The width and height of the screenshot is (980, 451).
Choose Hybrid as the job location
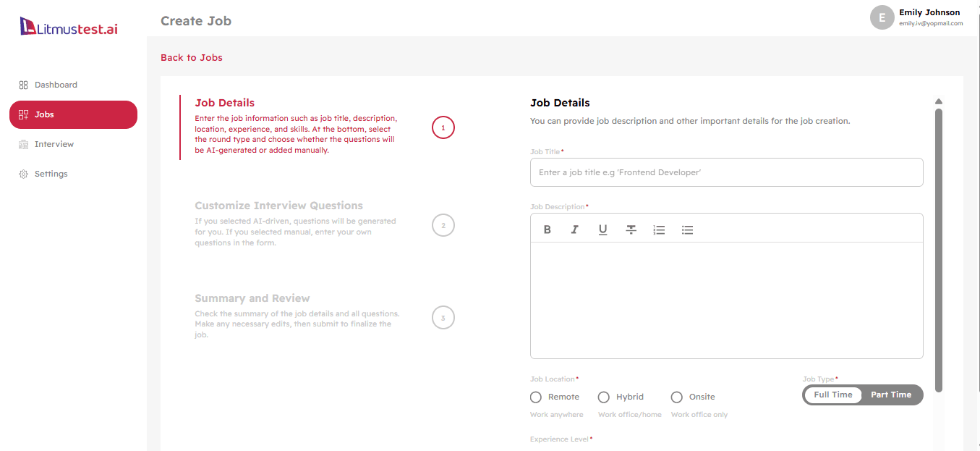[604, 397]
